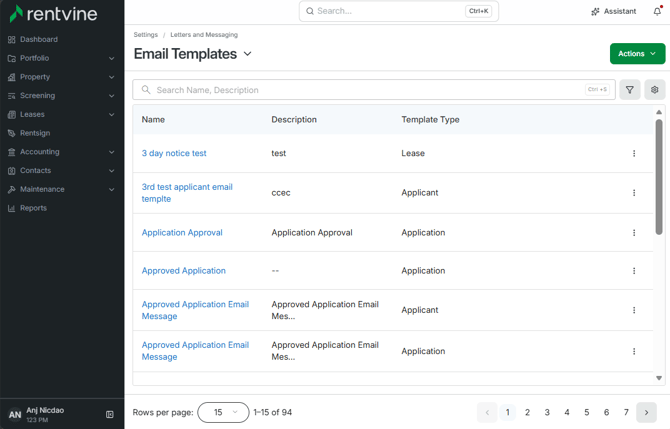Click the Contacts sidebar icon
670x429 pixels.
point(12,170)
